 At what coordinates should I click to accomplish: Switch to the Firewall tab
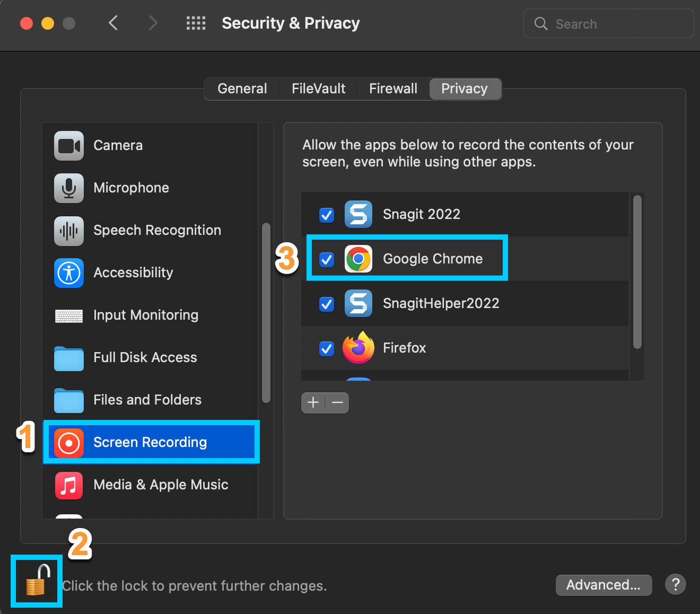pyautogui.click(x=393, y=89)
